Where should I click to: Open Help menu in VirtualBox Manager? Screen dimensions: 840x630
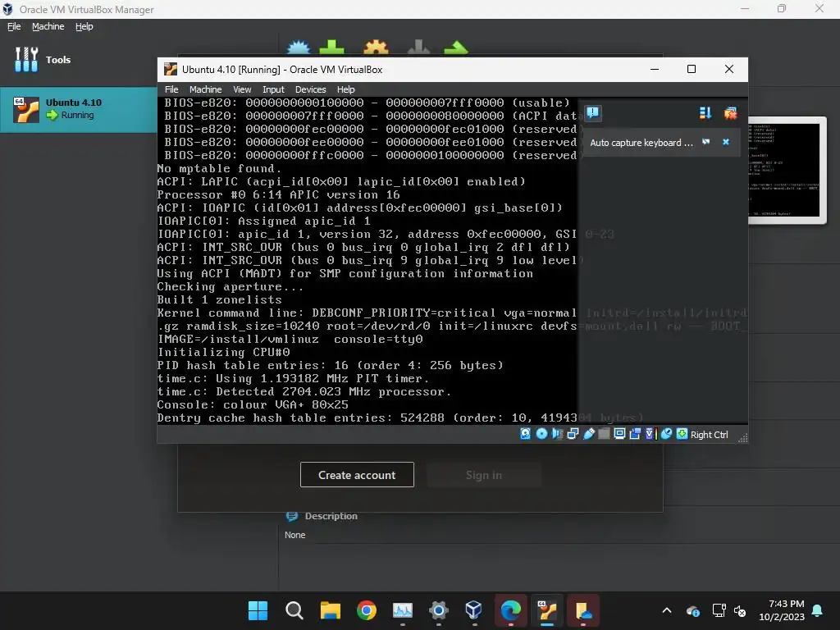[84, 26]
